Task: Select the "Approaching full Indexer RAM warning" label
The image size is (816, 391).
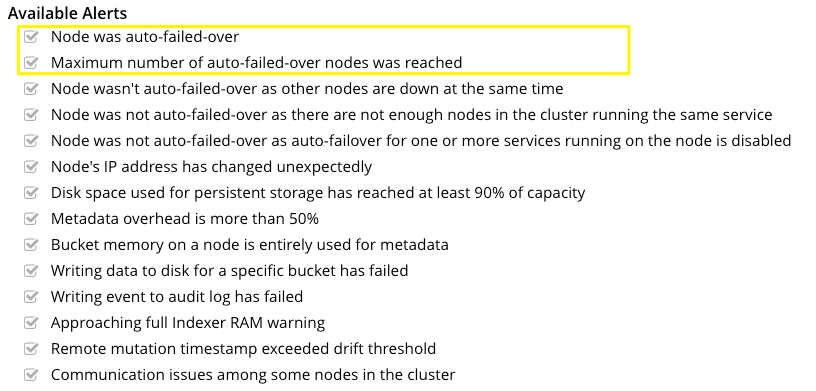Action: click(x=188, y=323)
